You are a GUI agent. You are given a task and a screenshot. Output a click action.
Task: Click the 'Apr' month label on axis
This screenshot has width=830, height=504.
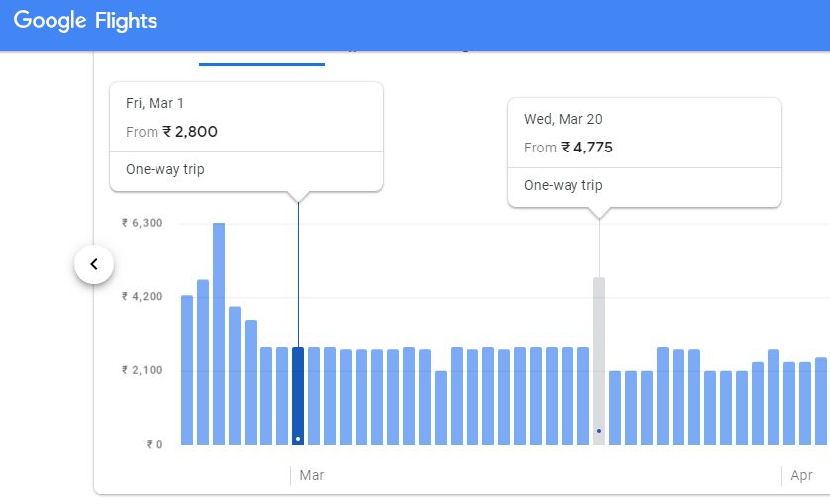point(802,476)
